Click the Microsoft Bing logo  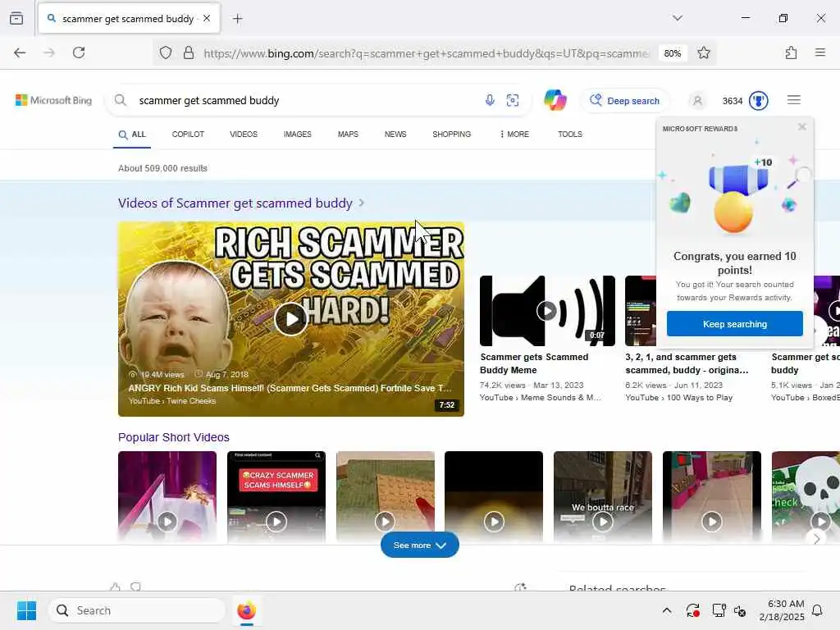coord(53,100)
